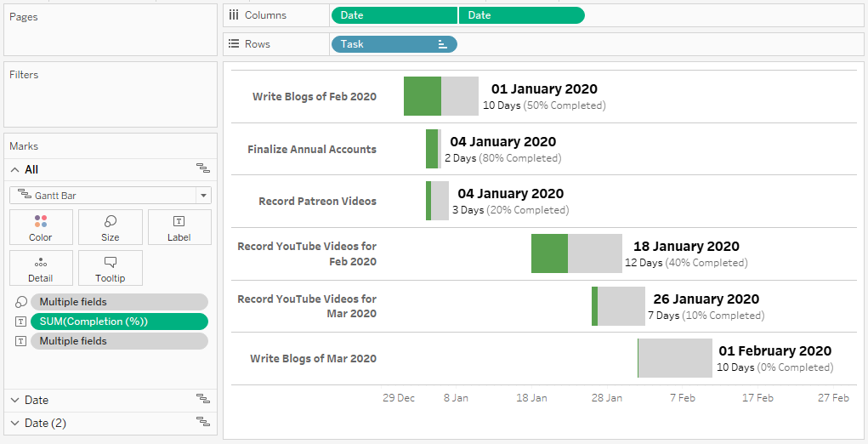Click the Finalize Annual Accounts row header

pos(312,150)
